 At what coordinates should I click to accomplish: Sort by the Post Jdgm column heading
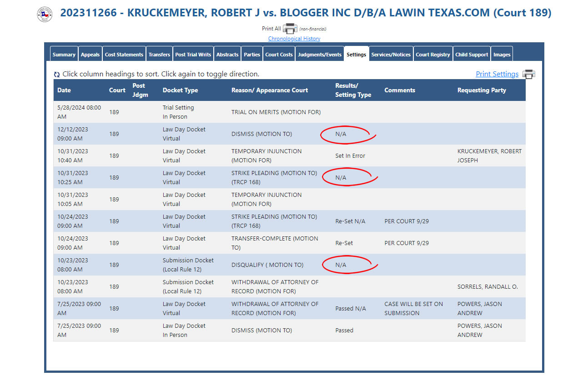pos(140,90)
